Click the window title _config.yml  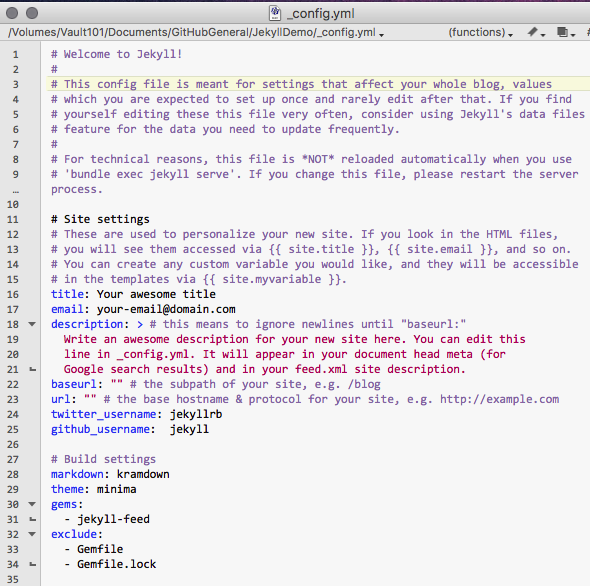tap(321, 14)
